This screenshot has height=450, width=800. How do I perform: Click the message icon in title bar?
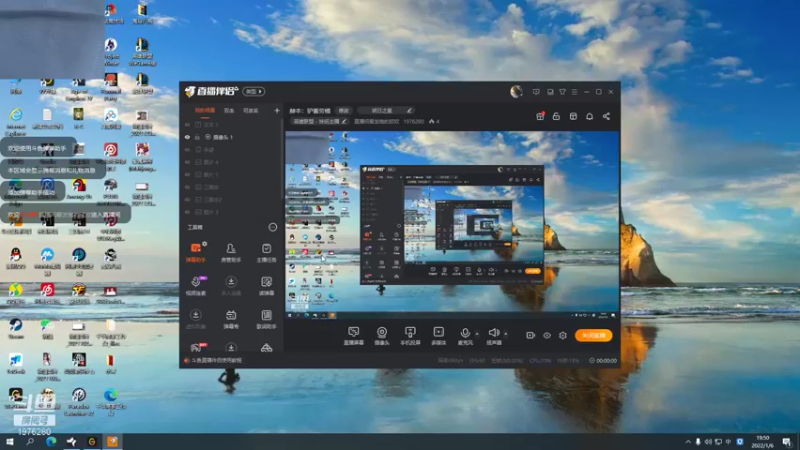coord(536,92)
